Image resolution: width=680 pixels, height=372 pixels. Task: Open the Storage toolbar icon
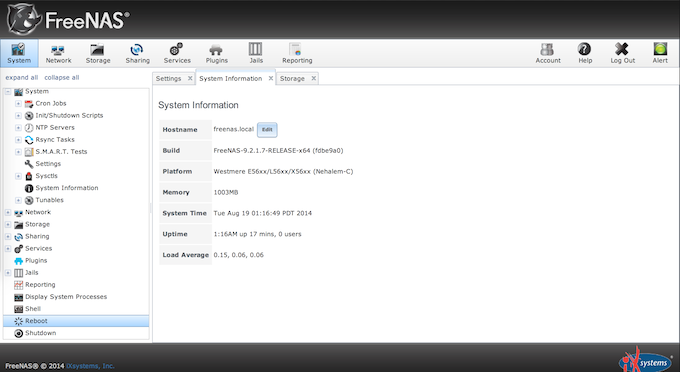pyautogui.click(x=98, y=53)
